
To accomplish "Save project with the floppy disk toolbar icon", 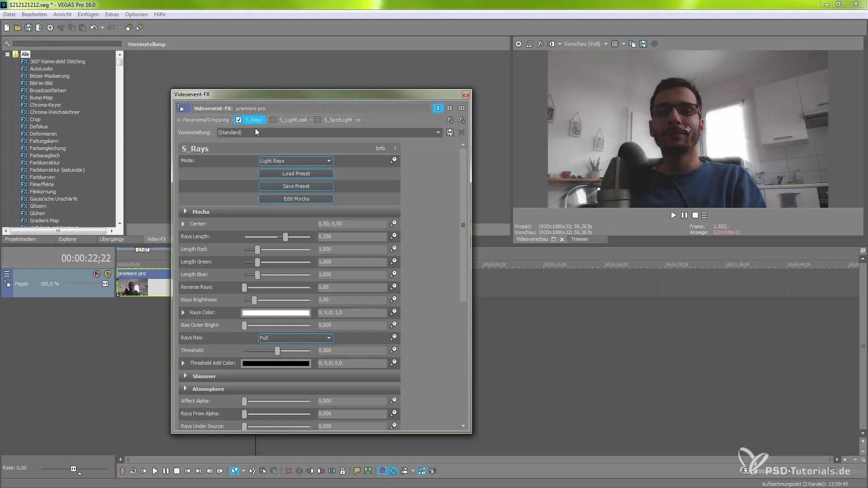I will [28, 28].
